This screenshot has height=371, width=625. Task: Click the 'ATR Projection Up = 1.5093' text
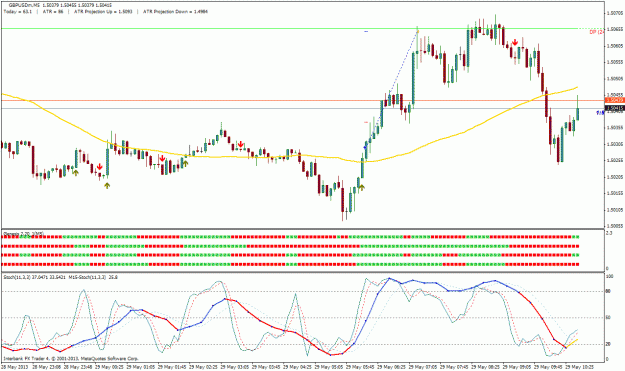[x=103, y=12]
